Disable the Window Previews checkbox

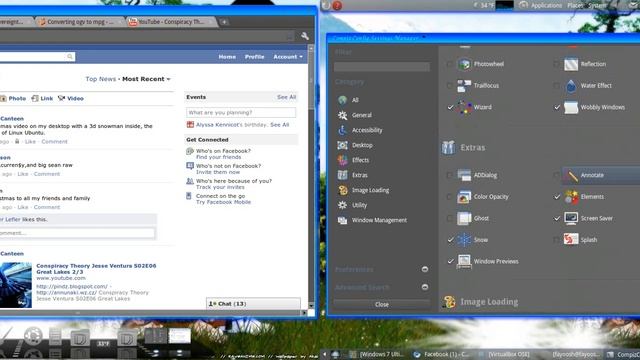tap(450, 261)
